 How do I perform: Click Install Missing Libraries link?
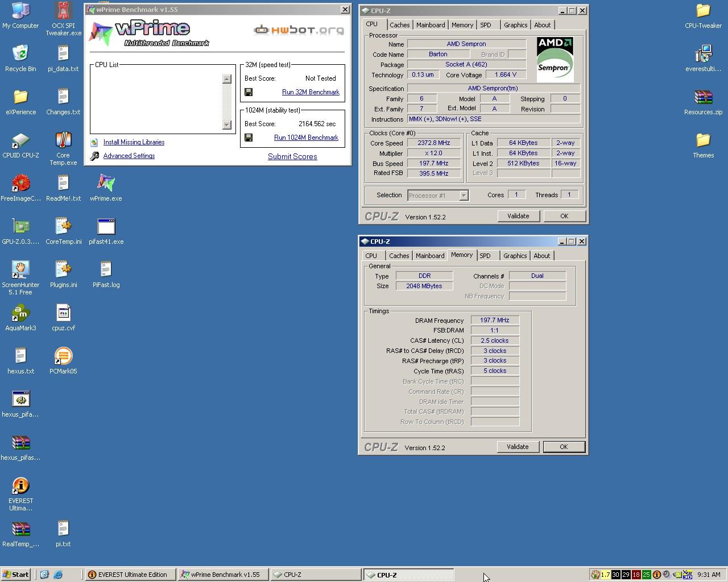click(134, 142)
